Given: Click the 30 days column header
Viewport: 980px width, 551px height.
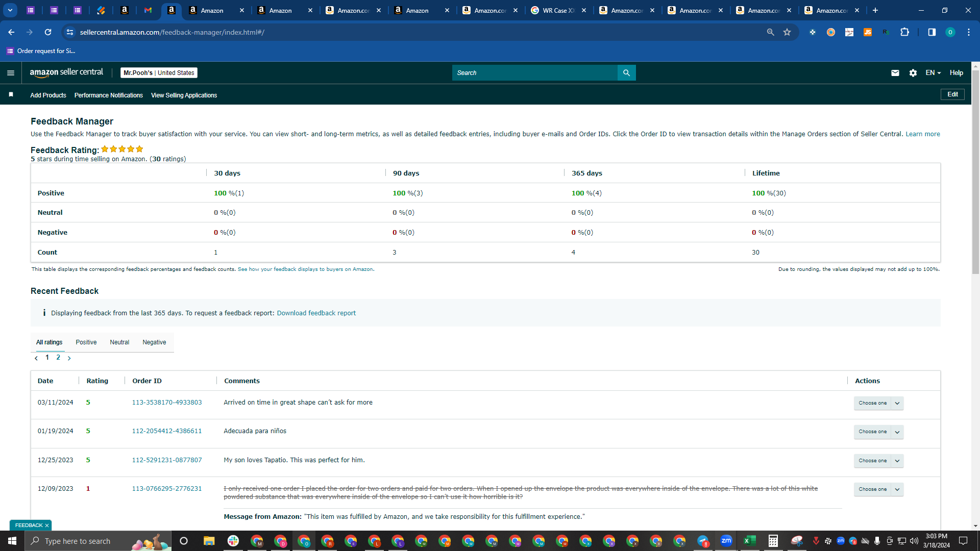Looking at the screenshot, I should [227, 173].
